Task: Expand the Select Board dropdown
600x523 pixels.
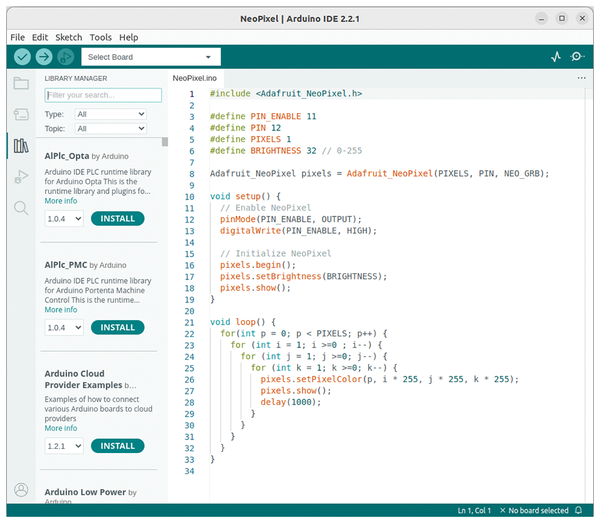Action: 151,57
